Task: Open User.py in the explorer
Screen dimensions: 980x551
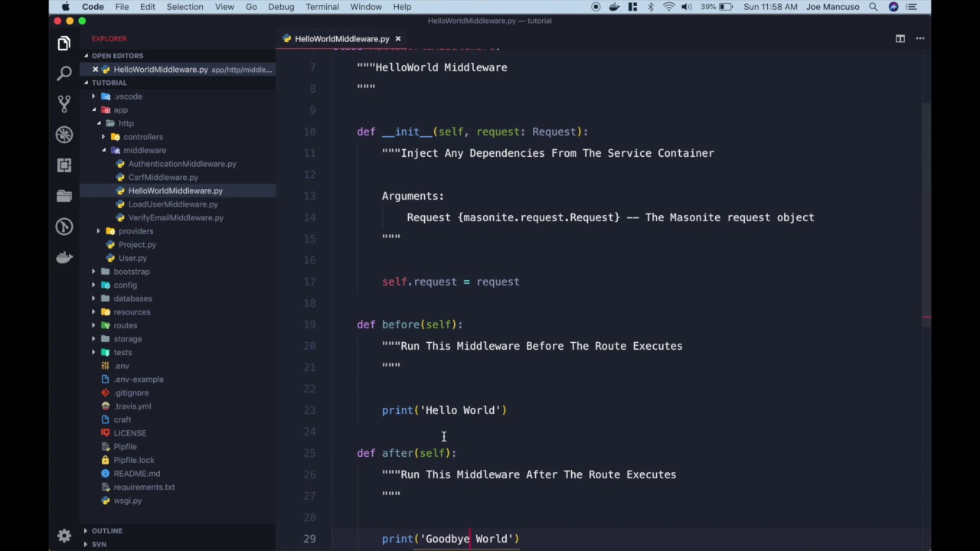Action: click(132, 258)
